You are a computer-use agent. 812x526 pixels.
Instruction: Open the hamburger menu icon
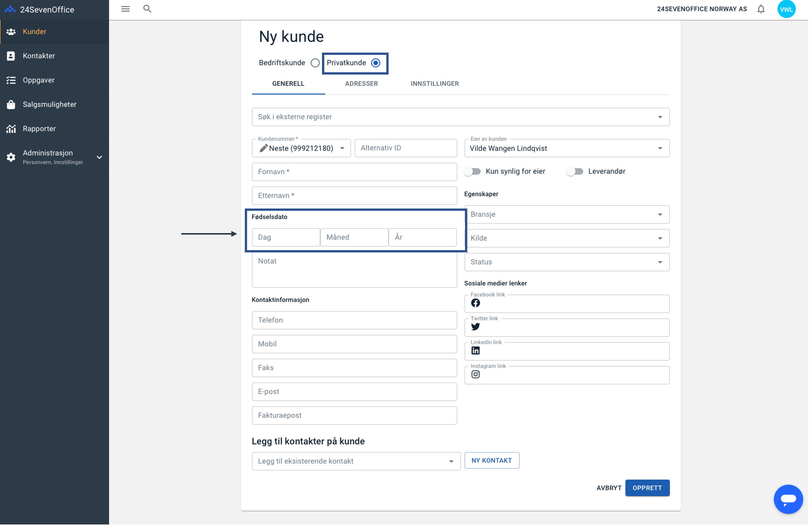pyautogui.click(x=126, y=9)
